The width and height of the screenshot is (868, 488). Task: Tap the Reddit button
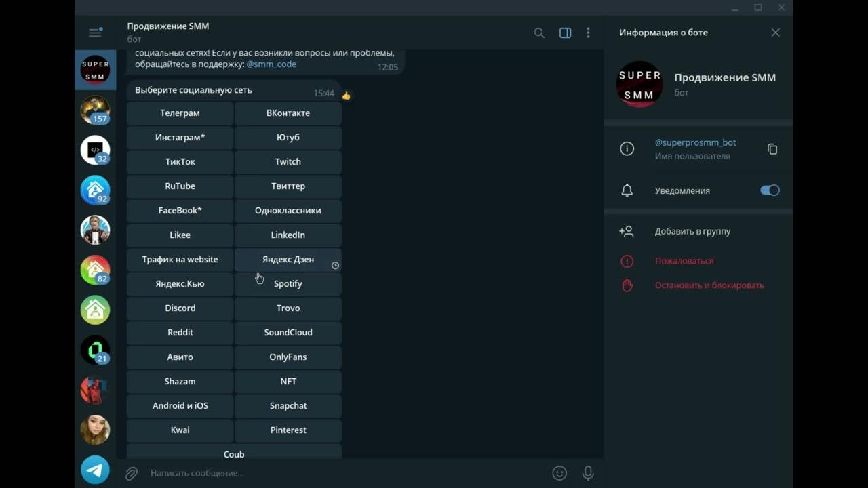[x=180, y=333]
